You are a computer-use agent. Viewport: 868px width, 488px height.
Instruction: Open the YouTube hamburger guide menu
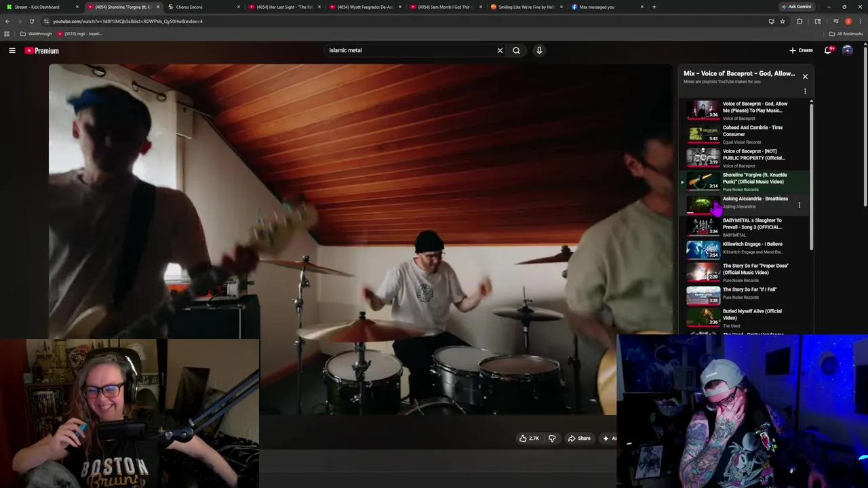(x=12, y=50)
